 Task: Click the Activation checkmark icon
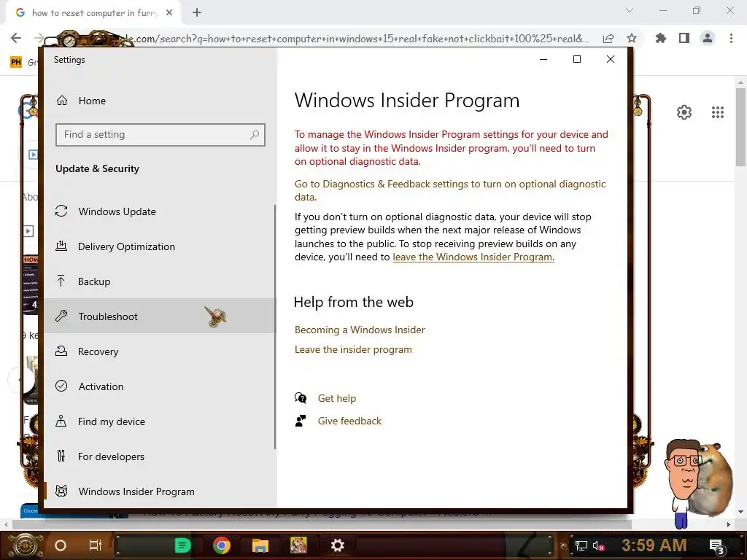tap(61, 386)
